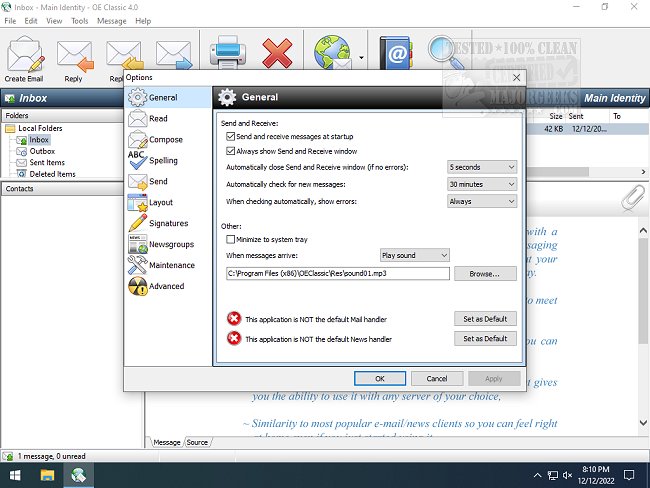The image size is (650, 488).
Task: Select Newsgroups in Options sidebar
Action: pyautogui.click(x=168, y=244)
